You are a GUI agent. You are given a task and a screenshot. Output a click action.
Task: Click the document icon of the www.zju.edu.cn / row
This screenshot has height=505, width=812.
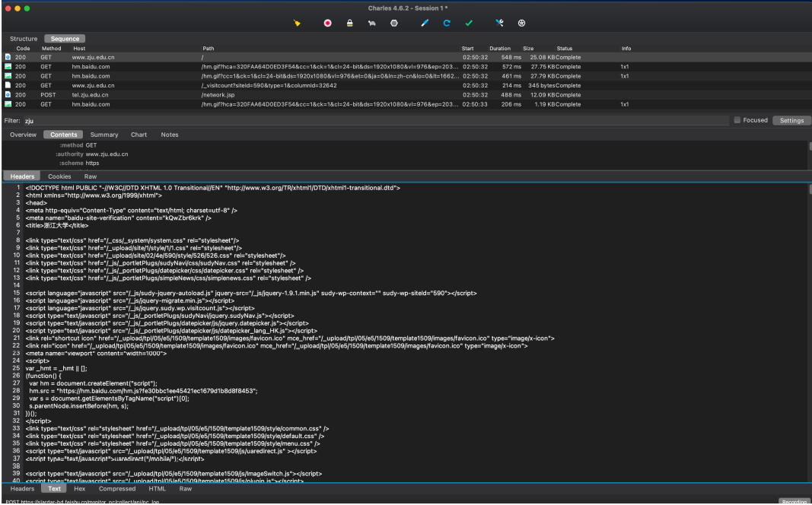point(8,57)
